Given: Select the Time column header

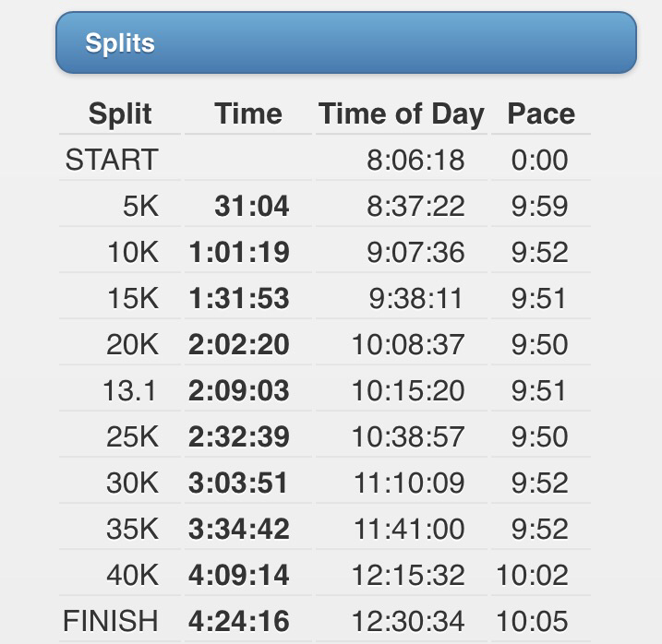Looking at the screenshot, I should pos(247,114).
